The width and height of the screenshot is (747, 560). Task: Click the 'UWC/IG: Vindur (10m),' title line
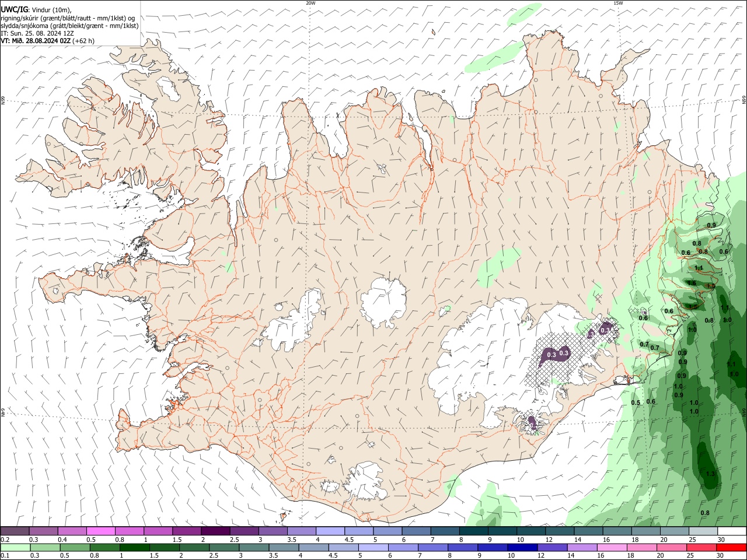coord(36,9)
